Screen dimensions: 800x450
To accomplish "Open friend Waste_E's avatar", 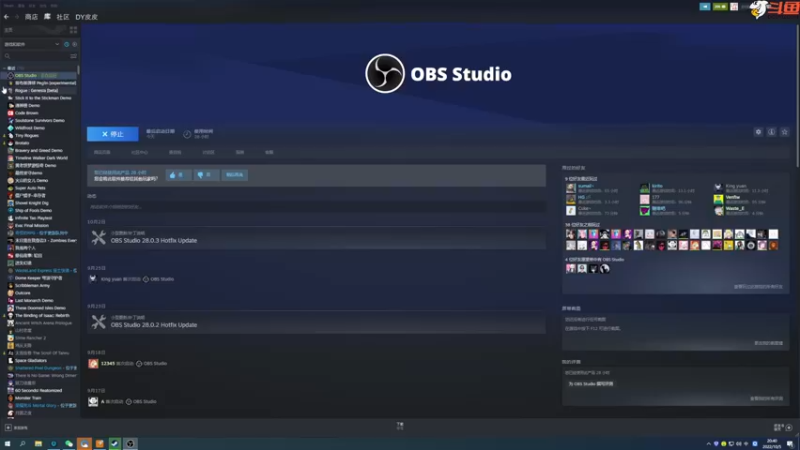I will point(718,210).
